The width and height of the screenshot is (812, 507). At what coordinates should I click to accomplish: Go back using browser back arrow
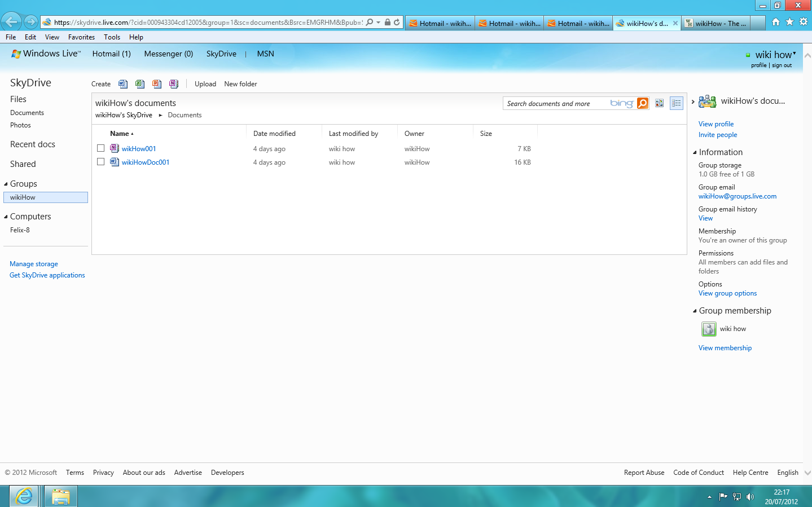(x=11, y=22)
